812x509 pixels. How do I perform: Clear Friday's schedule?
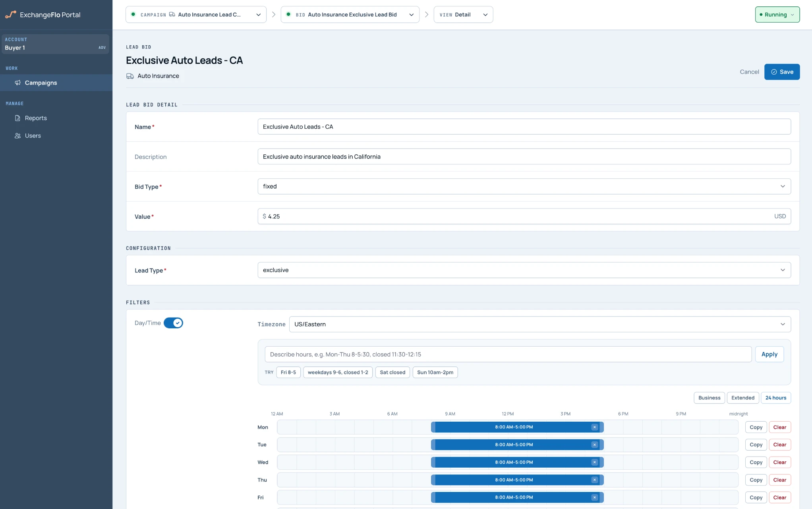point(779,497)
